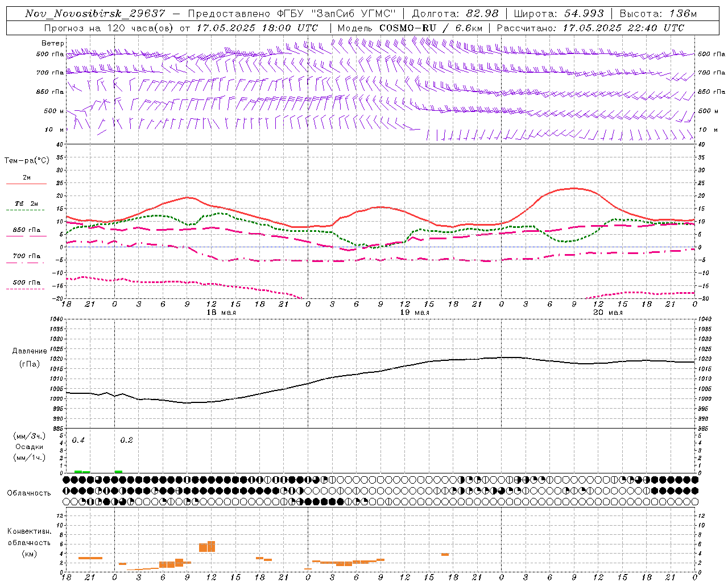Screen dimensions: 728x582
Task: Click the "Ветер" wind panel label
Action: 52,43
